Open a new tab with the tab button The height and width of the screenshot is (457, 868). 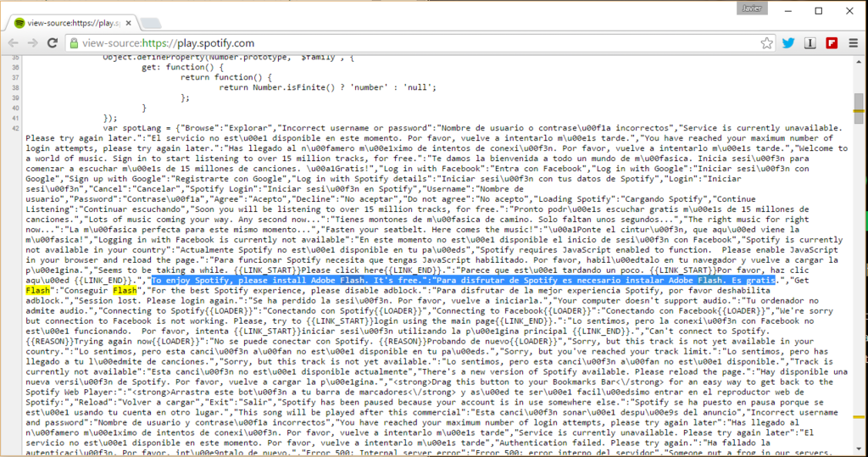pos(151,23)
